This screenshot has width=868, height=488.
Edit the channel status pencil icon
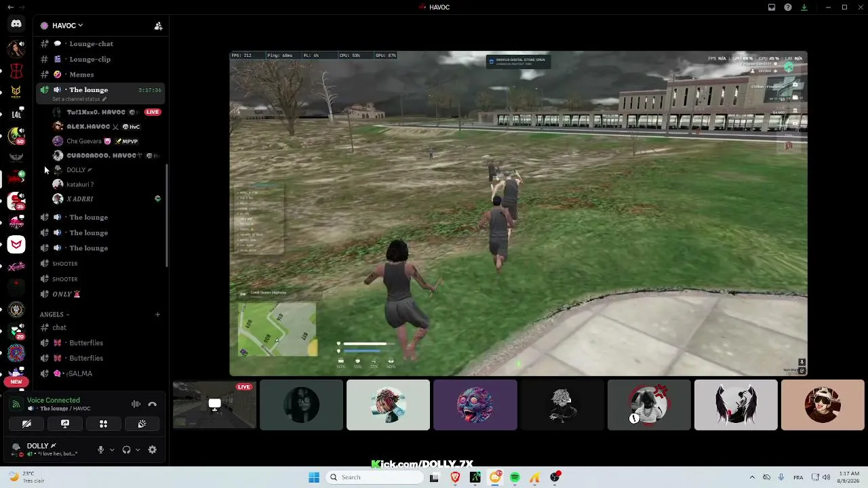(x=104, y=99)
